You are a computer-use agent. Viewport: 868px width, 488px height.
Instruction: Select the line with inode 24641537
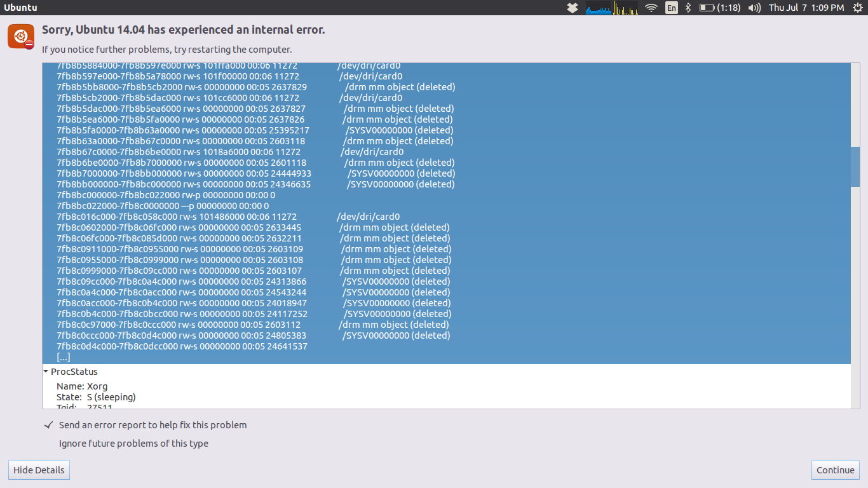coord(182,346)
